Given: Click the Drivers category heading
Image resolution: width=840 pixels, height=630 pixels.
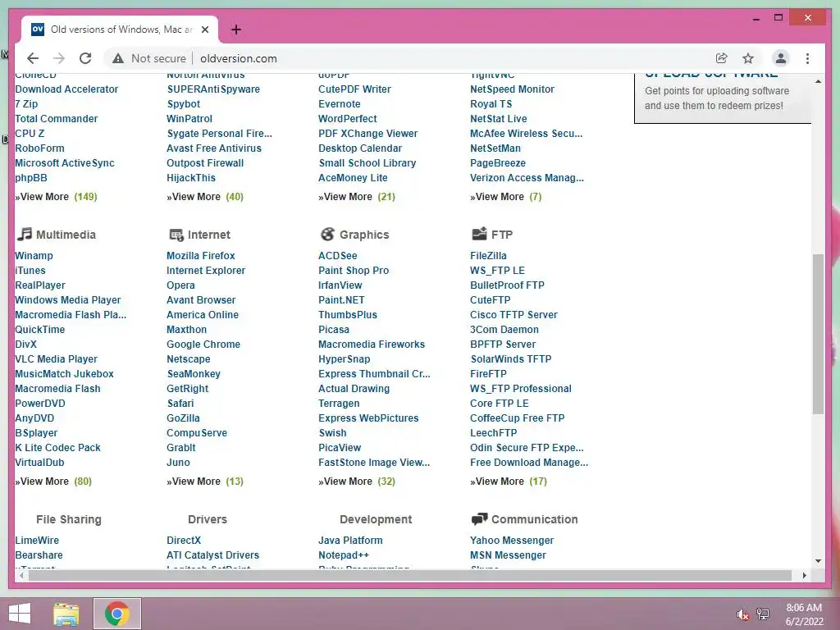Looking at the screenshot, I should 208,519.
